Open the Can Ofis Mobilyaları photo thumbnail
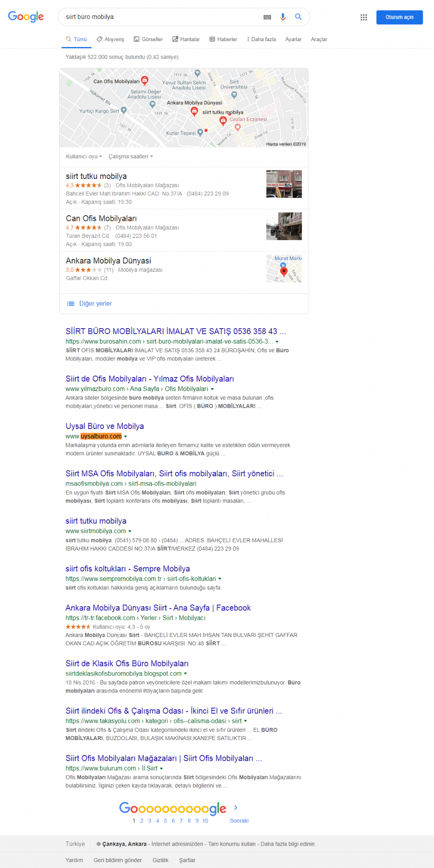434x868 pixels. pyautogui.click(x=284, y=226)
